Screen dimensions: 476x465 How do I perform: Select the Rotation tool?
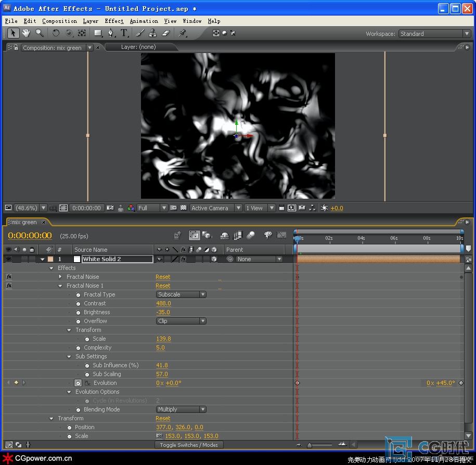(56, 33)
